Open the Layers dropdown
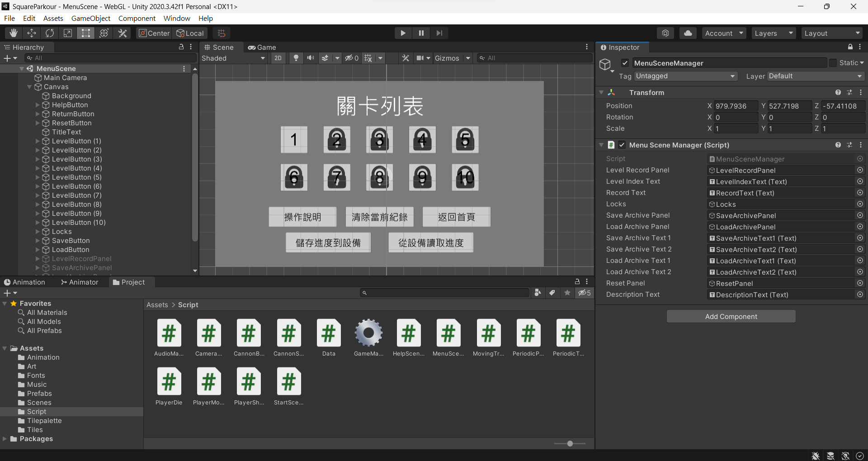The height and width of the screenshot is (461, 868). [x=774, y=33]
